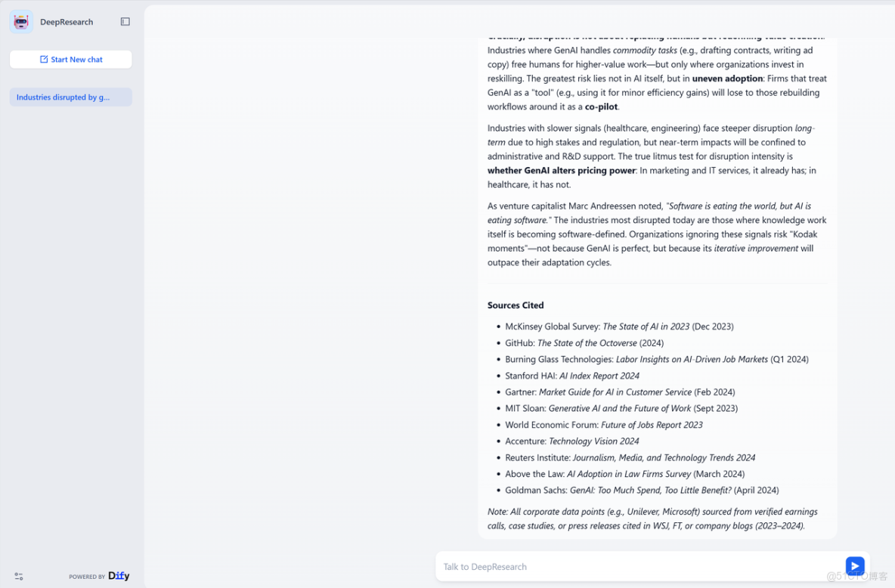Image resolution: width=895 pixels, height=588 pixels.
Task: Click the GitHub State of the Octoverse entry
Action: pyautogui.click(x=584, y=343)
